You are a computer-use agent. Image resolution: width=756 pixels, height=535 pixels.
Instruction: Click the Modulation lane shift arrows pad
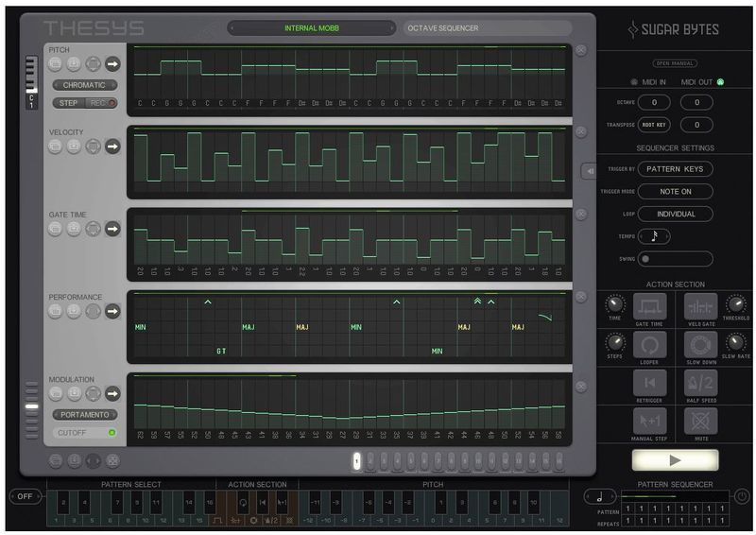[x=93, y=393]
